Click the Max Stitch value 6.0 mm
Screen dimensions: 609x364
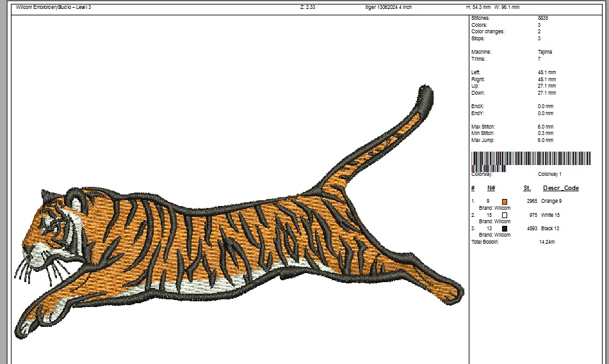coord(546,127)
